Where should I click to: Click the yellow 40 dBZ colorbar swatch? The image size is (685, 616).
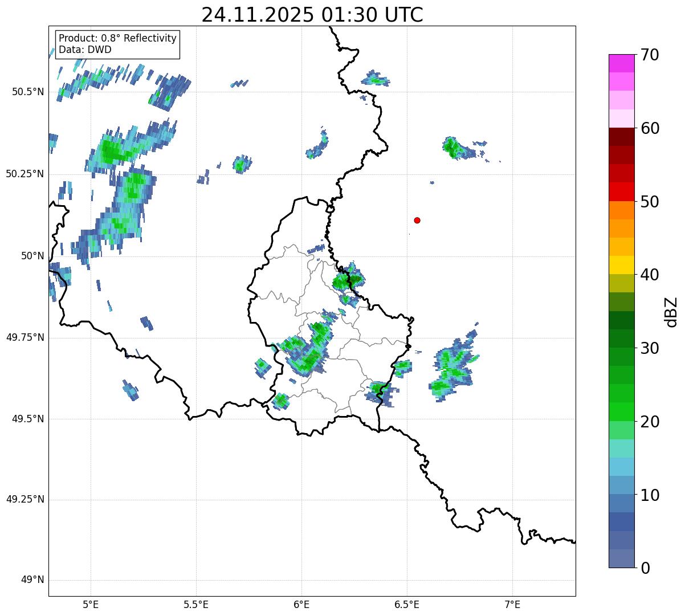(x=621, y=265)
